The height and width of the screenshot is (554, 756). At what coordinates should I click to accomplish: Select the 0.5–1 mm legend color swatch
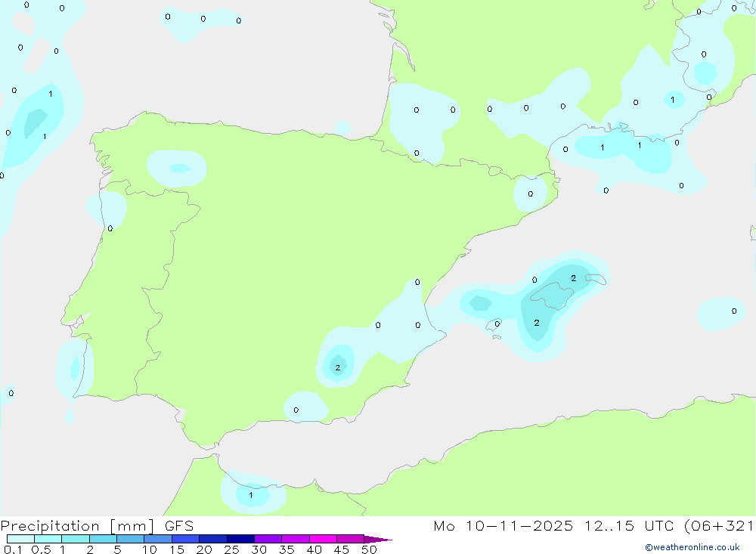[x=48, y=539]
